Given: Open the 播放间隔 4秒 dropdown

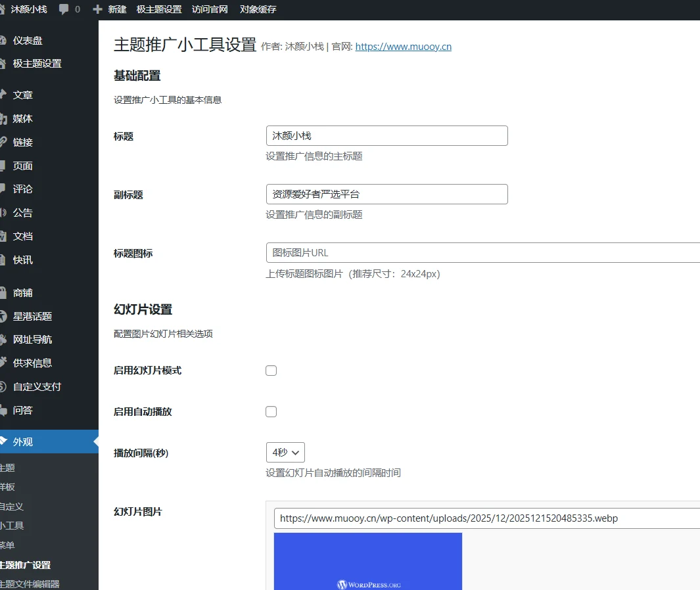Looking at the screenshot, I should click(x=285, y=453).
